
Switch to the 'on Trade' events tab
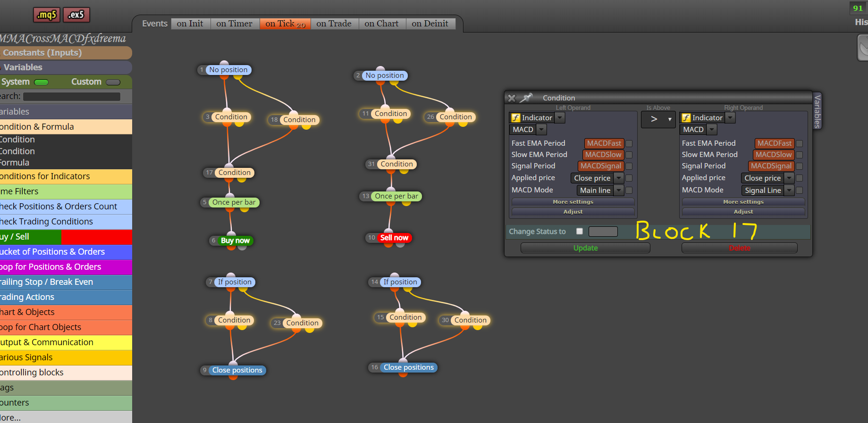pos(334,24)
